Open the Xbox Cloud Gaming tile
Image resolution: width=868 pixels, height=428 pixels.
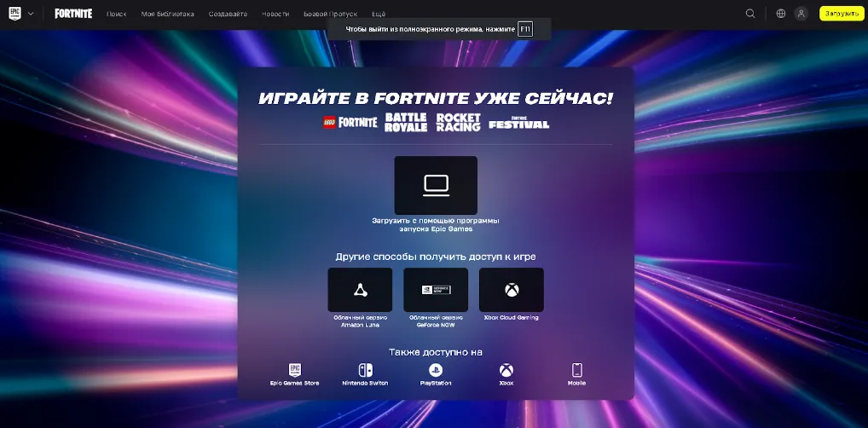[x=511, y=290]
